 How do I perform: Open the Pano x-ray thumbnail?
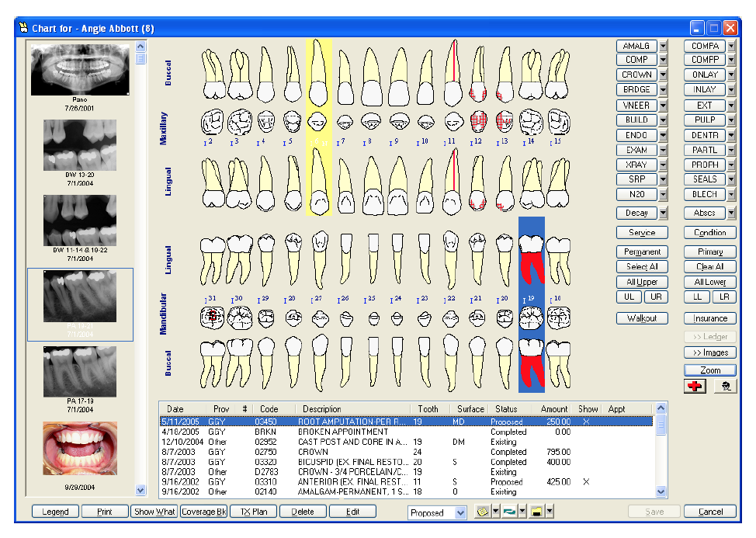tap(79, 70)
